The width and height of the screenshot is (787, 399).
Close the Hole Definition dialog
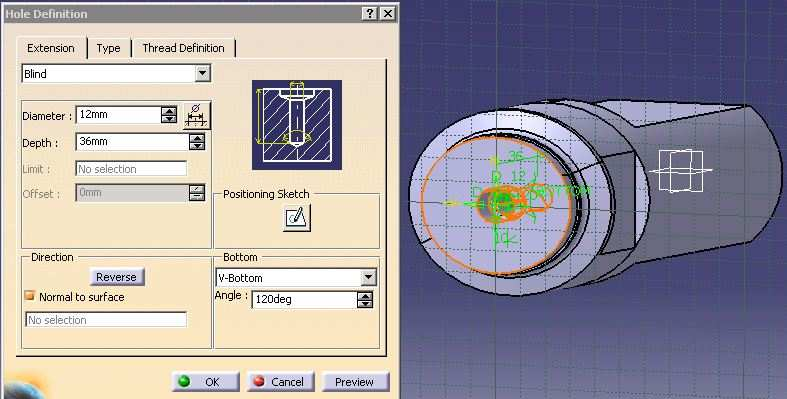click(x=387, y=14)
